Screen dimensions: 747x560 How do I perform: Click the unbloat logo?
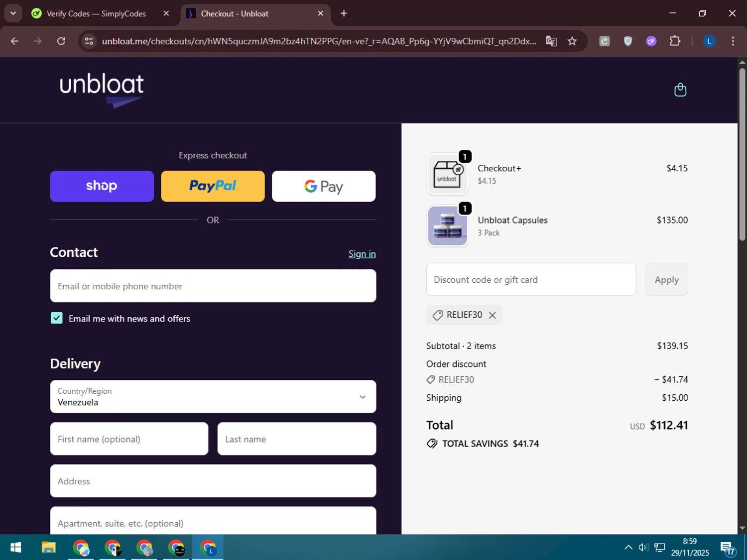coord(102,90)
